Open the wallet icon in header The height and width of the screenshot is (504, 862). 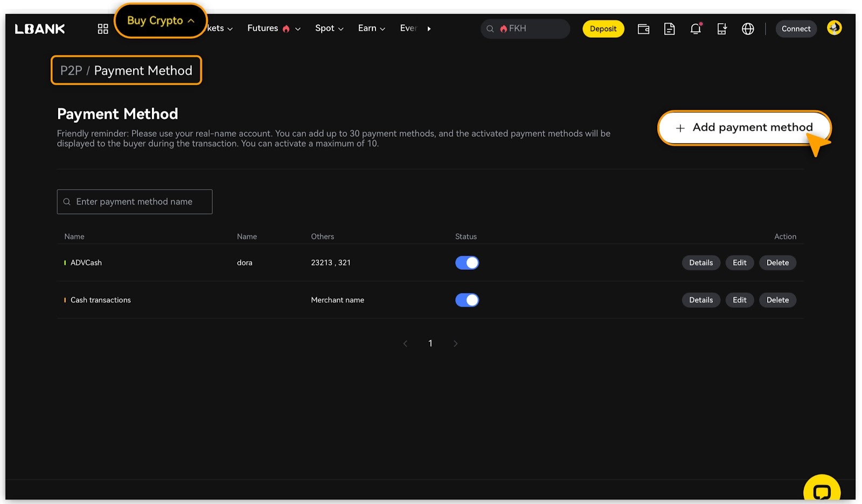(x=643, y=29)
